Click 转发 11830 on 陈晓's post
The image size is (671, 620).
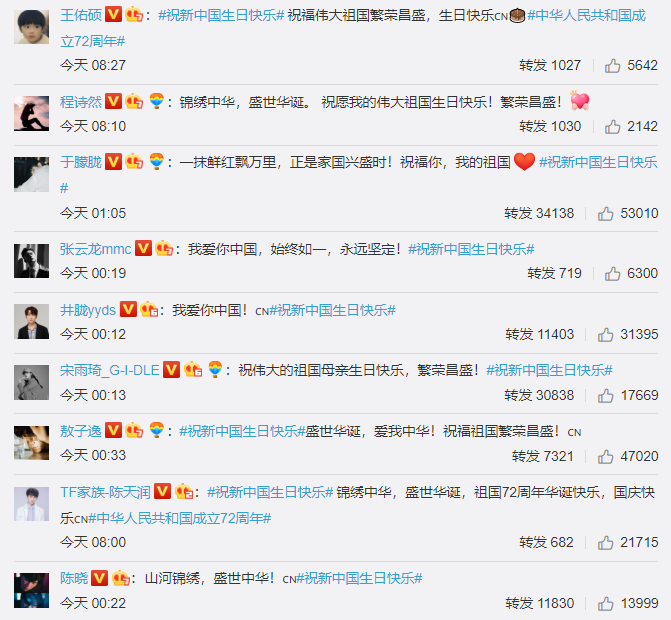540,603
